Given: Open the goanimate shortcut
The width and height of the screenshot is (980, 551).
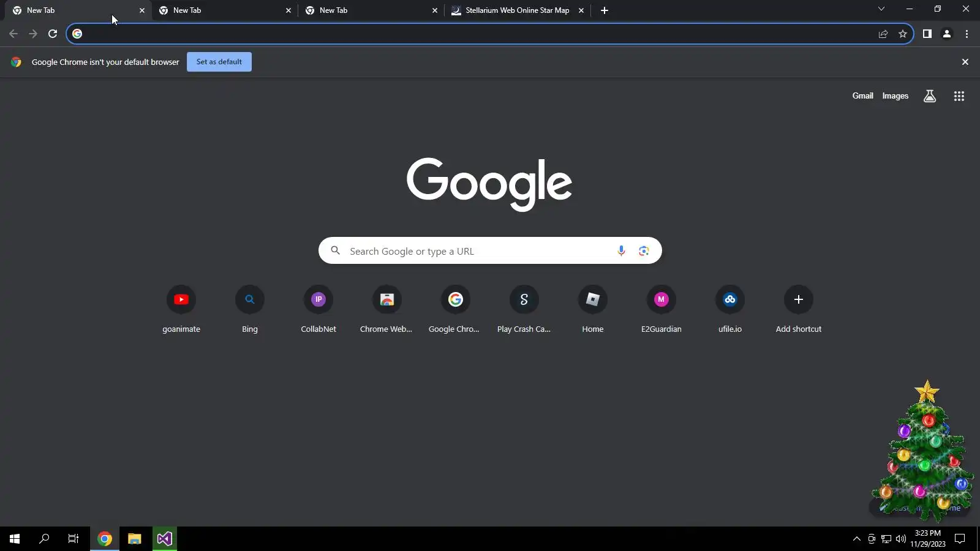Looking at the screenshot, I should (x=181, y=310).
